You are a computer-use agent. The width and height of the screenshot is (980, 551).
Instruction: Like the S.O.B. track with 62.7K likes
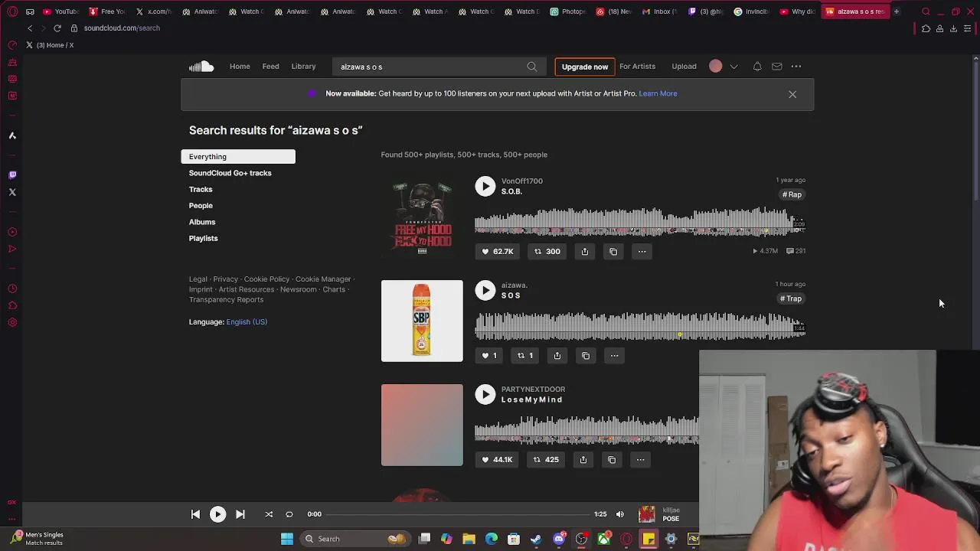498,251
